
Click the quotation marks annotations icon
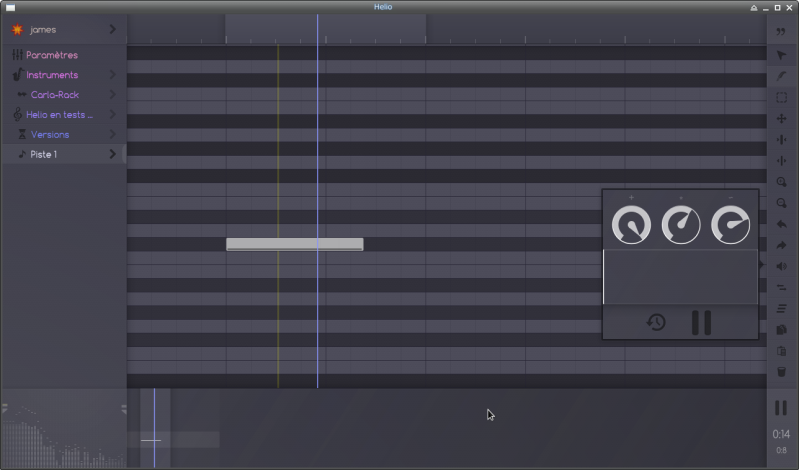pos(781,32)
